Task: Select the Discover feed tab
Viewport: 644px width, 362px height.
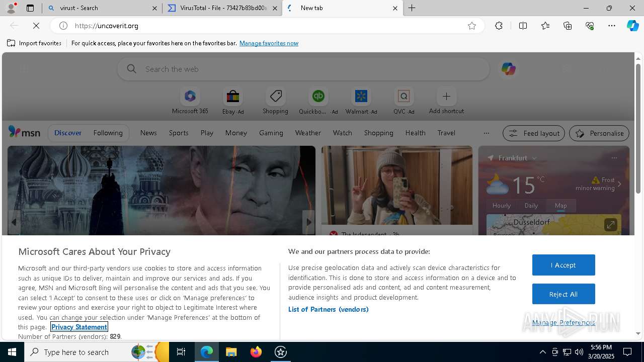Action: click(x=68, y=133)
